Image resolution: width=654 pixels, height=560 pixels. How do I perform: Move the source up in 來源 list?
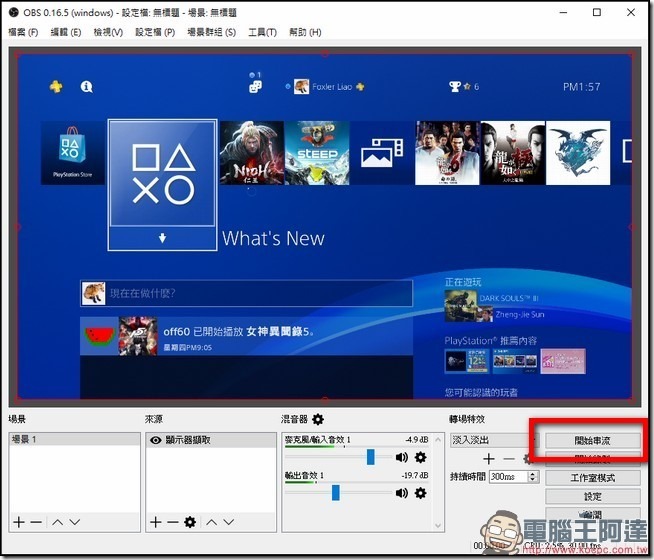click(x=211, y=522)
